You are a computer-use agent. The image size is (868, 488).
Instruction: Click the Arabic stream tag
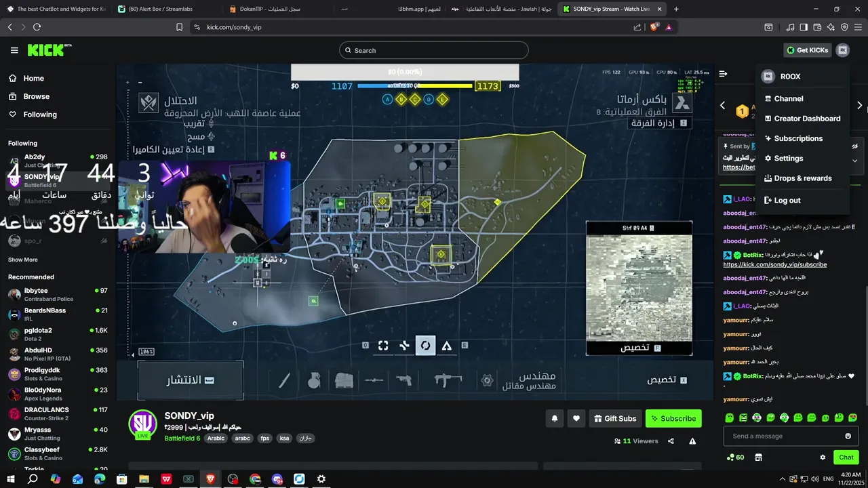pyautogui.click(x=216, y=439)
